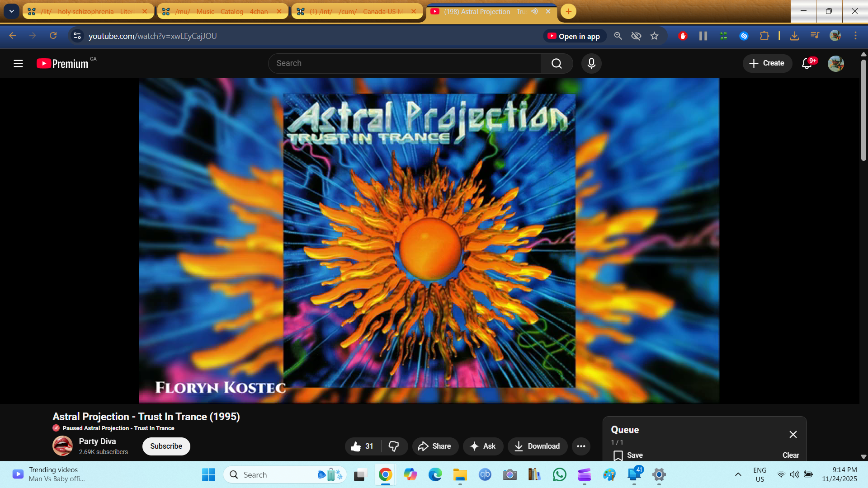Image resolution: width=868 pixels, height=488 pixels.
Task: Open the YouTube notifications bell
Action: 807,64
